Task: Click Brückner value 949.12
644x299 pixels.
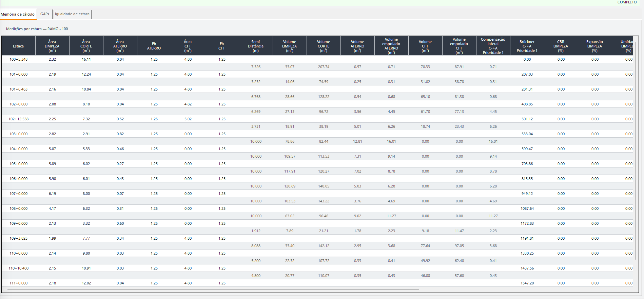Action: point(527,194)
